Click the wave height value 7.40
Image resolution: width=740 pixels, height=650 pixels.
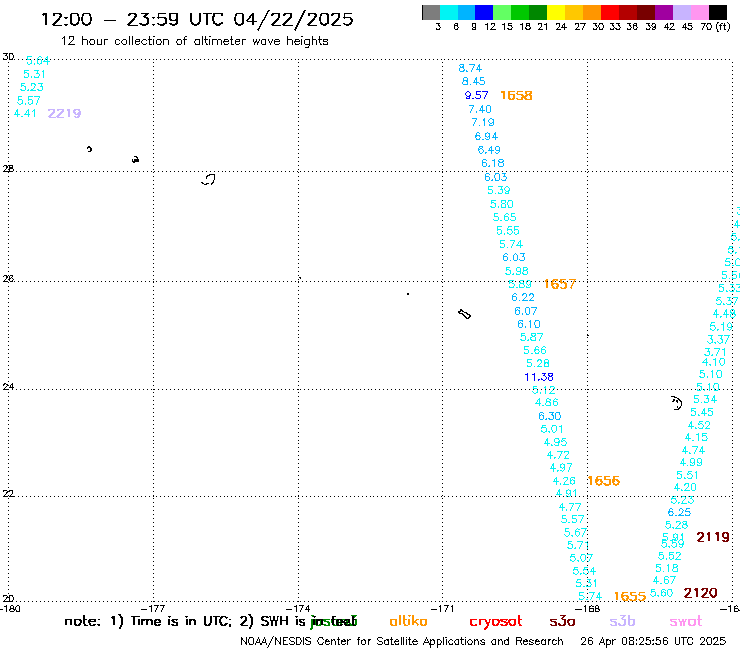pos(480,109)
